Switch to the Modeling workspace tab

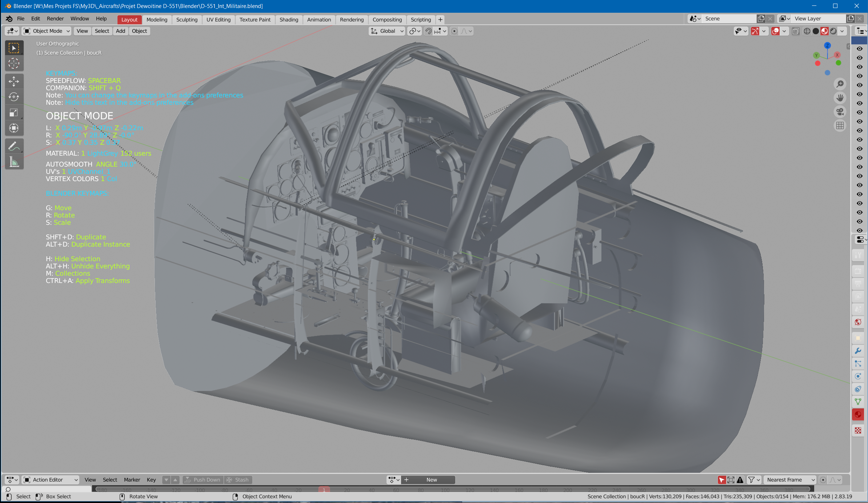point(157,20)
